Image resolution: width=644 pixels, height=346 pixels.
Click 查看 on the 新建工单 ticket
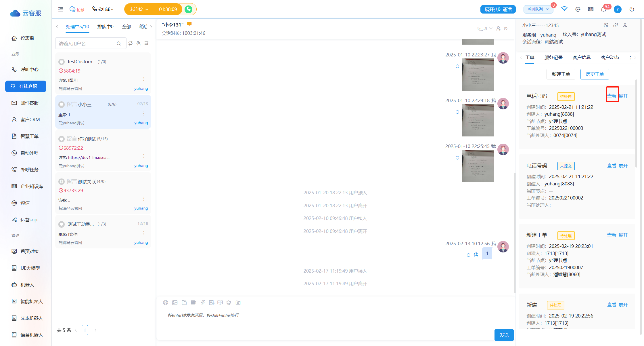[x=612, y=235]
